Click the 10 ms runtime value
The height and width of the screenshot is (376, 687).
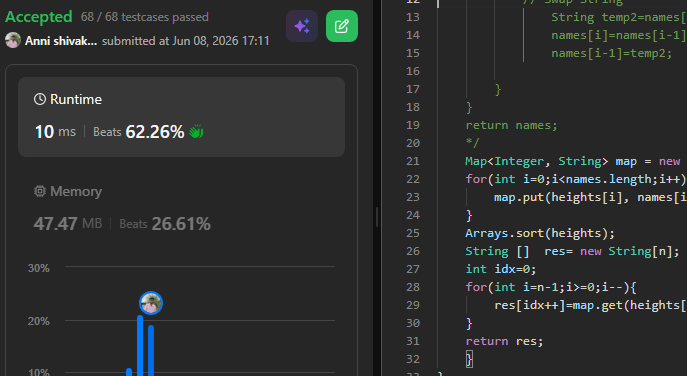tap(55, 132)
